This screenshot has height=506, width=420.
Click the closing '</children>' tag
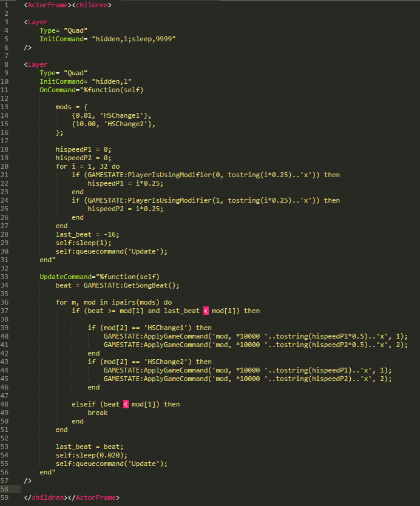(x=46, y=498)
